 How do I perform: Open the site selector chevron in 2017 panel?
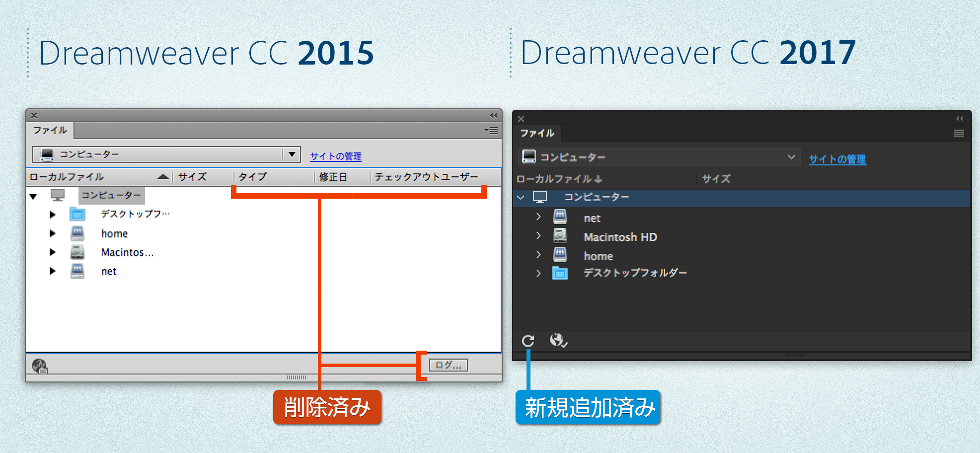click(792, 157)
